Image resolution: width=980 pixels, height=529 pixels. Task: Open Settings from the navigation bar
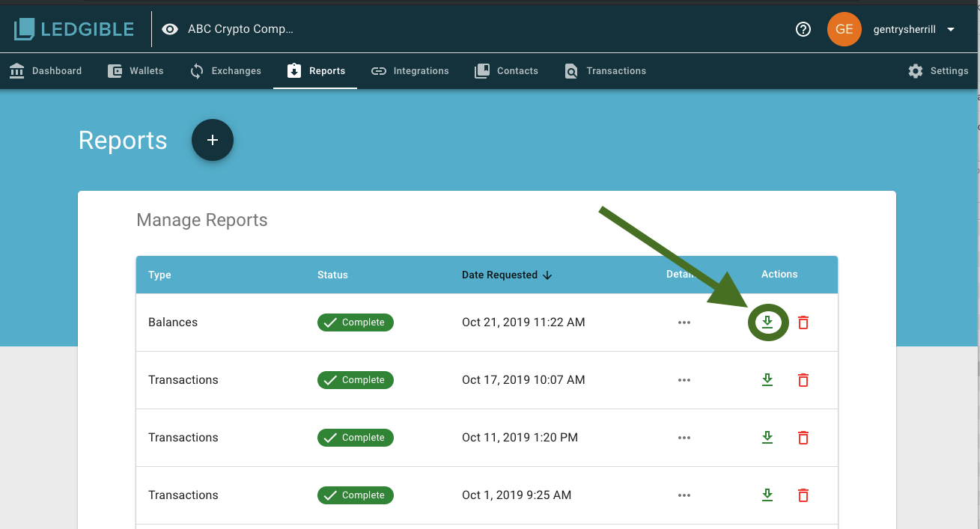pos(938,71)
